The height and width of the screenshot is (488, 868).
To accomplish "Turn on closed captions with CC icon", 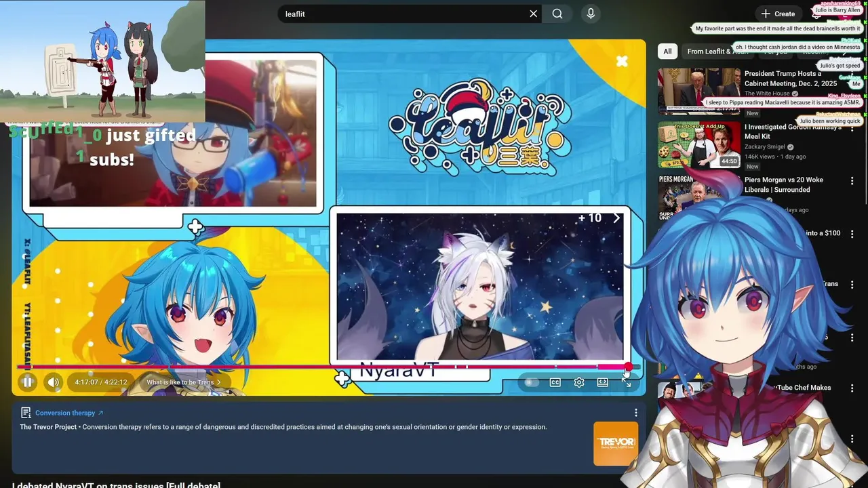I will [x=555, y=382].
